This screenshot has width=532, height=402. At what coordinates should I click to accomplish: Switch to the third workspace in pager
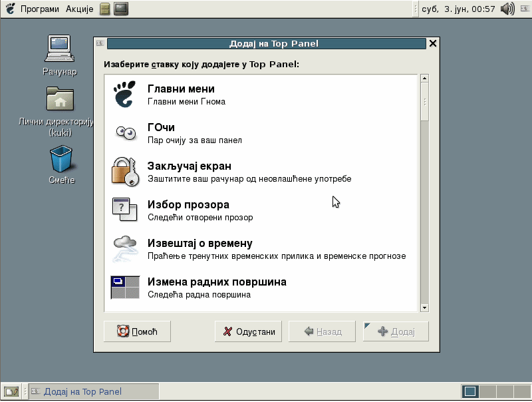coord(505,392)
